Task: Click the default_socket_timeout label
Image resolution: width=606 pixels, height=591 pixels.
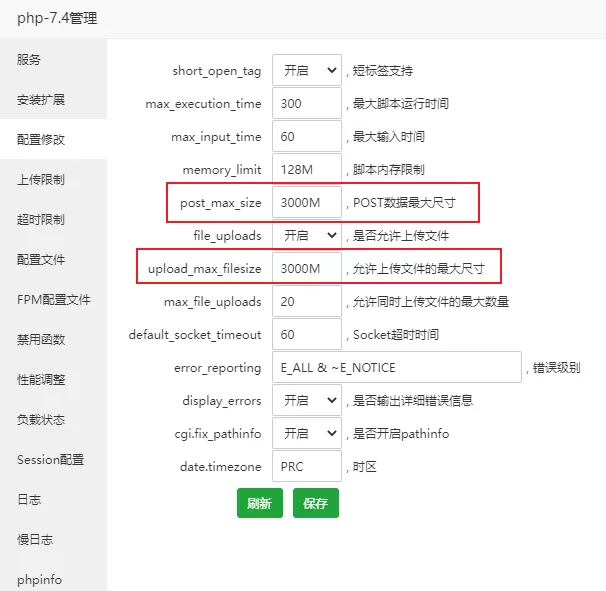Action: point(195,335)
